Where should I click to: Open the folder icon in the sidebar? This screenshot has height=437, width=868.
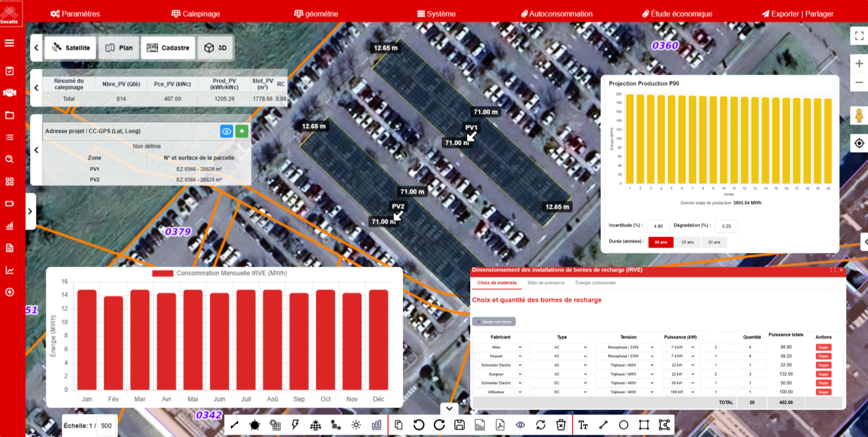pos(10,115)
